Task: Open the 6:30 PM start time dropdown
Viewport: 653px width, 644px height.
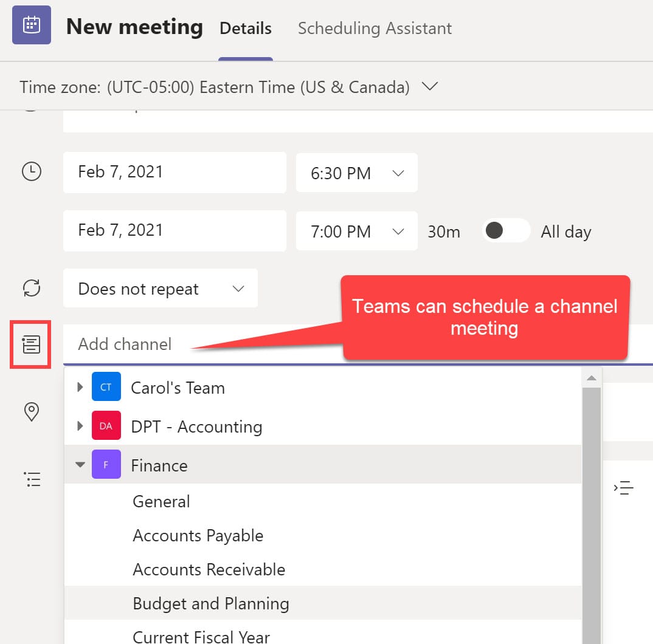Action: click(356, 173)
